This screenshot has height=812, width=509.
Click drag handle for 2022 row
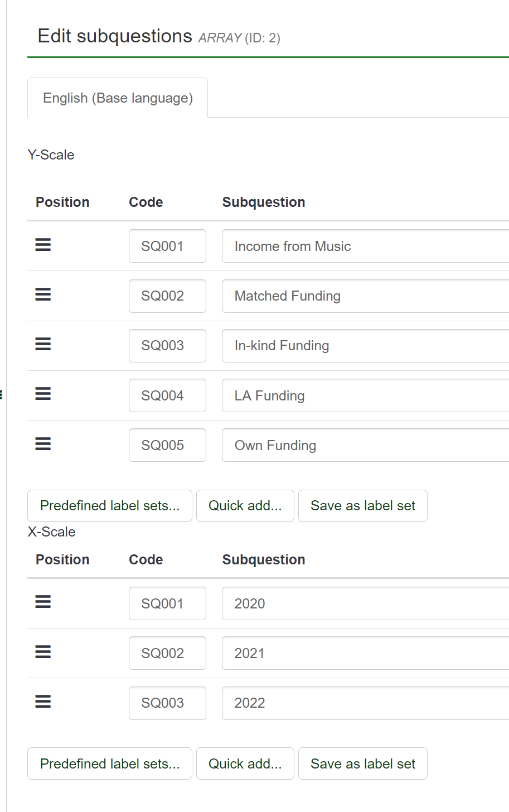click(x=43, y=702)
